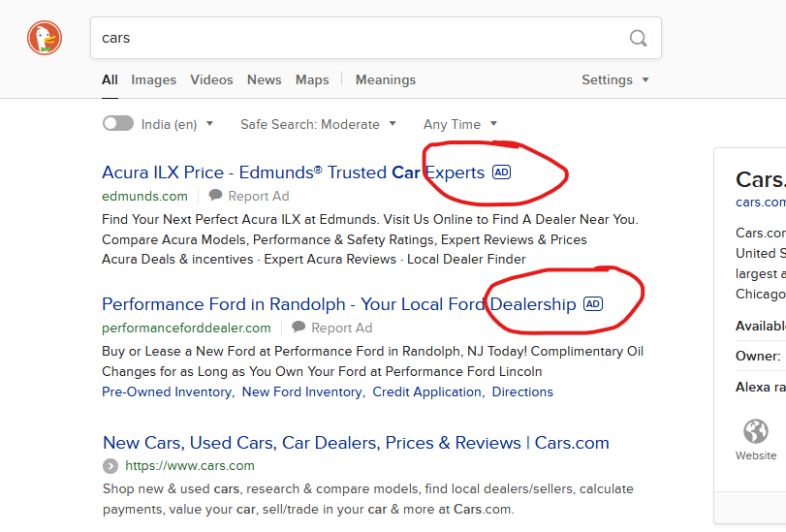This screenshot has width=786, height=532.
Task: Click the globe Website icon in sidebar
Action: [755, 431]
